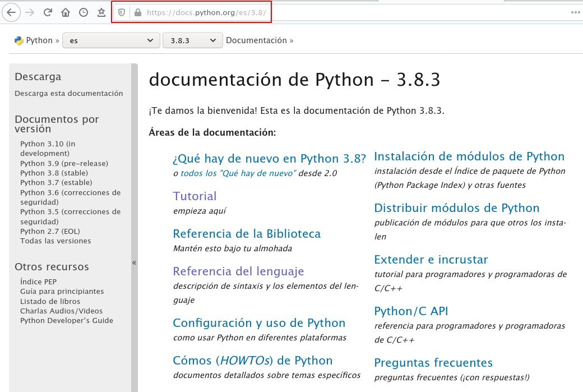This screenshot has width=583, height=392.
Task: Open Python 3.9 (pre-release) docs
Action: 64,163
